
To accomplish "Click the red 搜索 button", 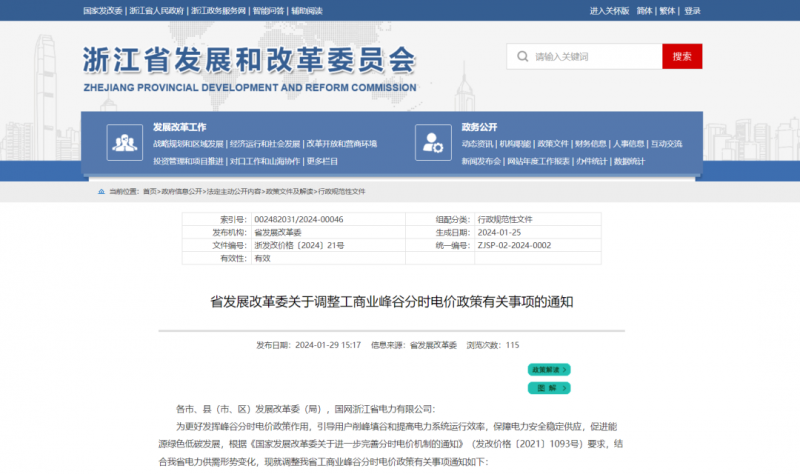I will pyautogui.click(x=682, y=57).
